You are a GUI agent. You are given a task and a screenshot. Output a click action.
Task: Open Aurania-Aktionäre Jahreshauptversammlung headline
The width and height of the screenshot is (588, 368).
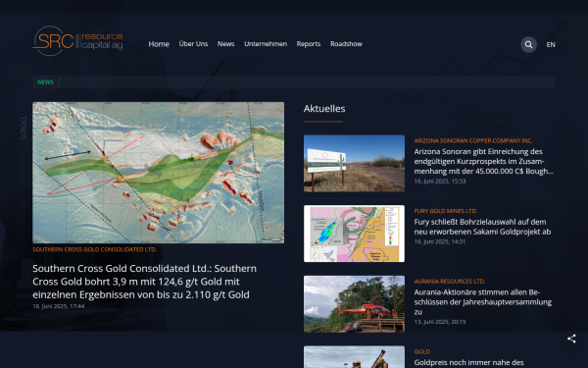pyautogui.click(x=483, y=302)
